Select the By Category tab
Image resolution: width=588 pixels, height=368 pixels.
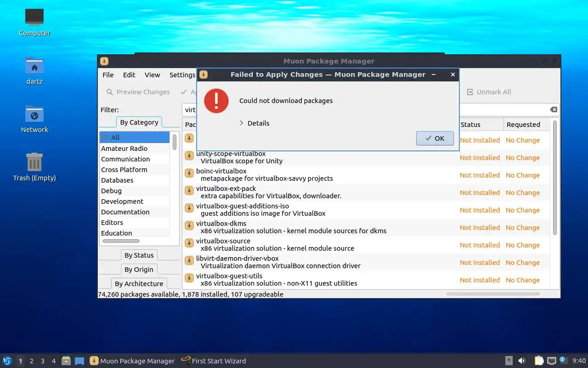point(139,122)
